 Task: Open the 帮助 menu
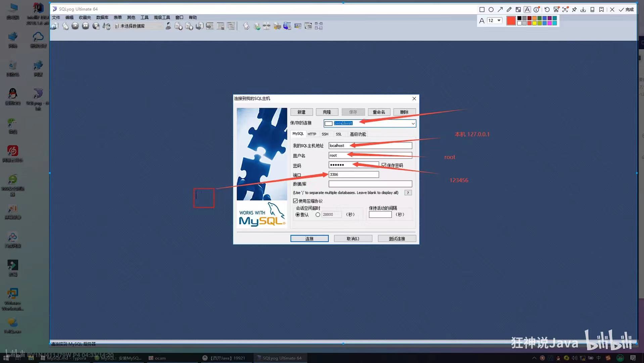193,17
